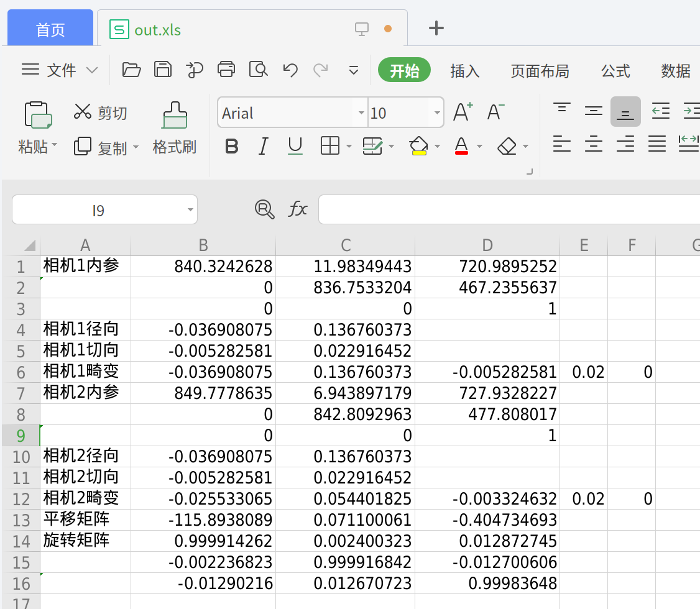The height and width of the screenshot is (609, 700).
Task: Switch to the 插入 ribbon tab
Action: point(464,71)
